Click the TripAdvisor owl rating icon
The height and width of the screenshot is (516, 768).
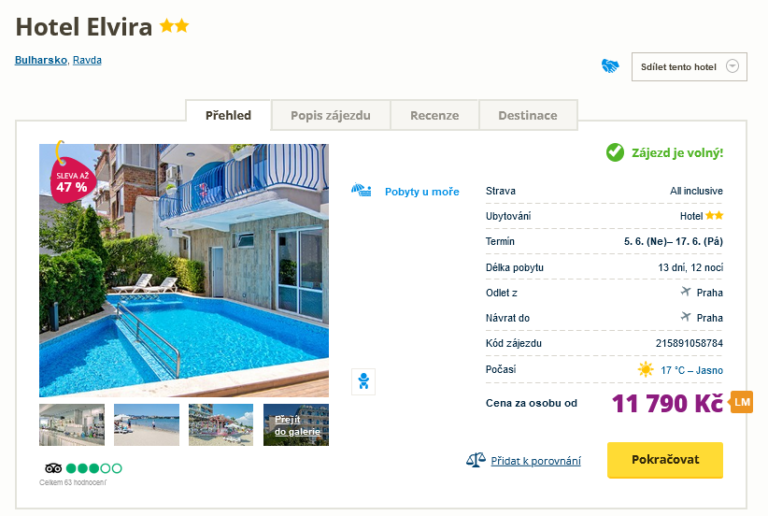click(x=53, y=469)
